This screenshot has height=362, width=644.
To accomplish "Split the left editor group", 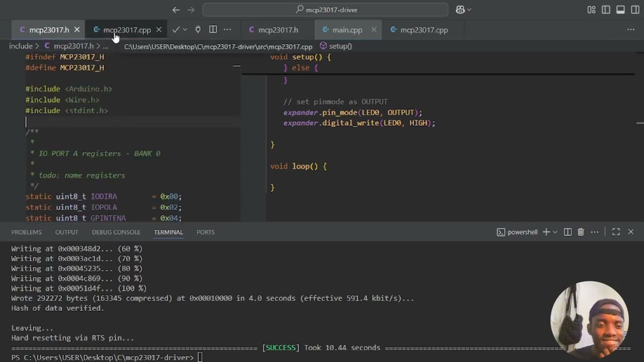I will pos(213,30).
